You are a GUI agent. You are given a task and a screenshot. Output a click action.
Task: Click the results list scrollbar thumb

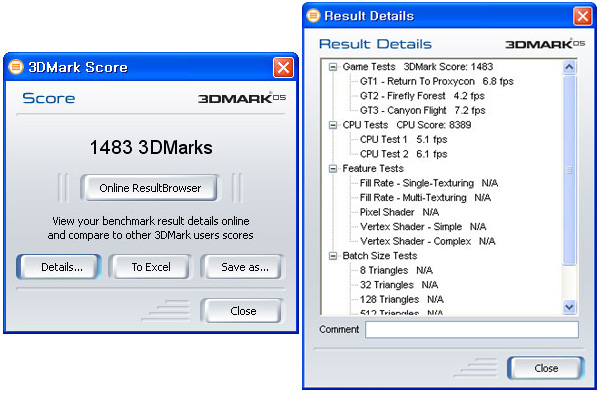tap(569, 170)
